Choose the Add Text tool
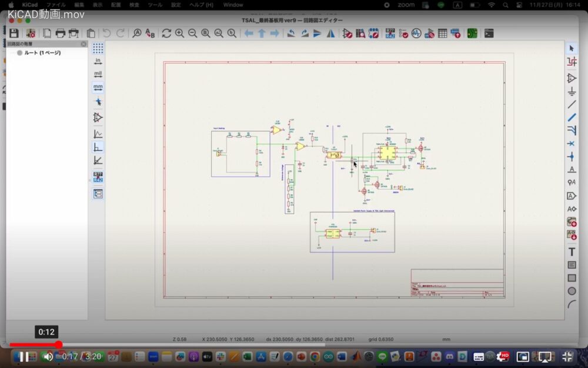Screen dimensions: 588x368 572,251
